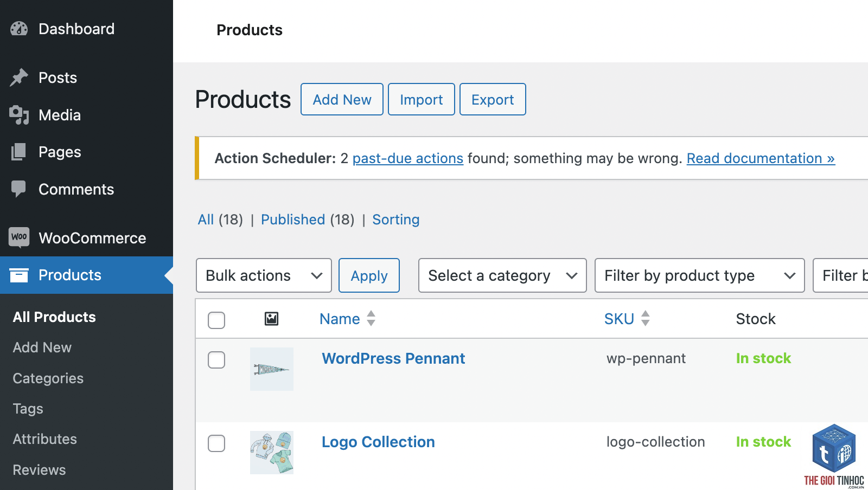Click the WordPress Pennant thumbnail
This screenshot has width=868, height=490.
(x=272, y=369)
